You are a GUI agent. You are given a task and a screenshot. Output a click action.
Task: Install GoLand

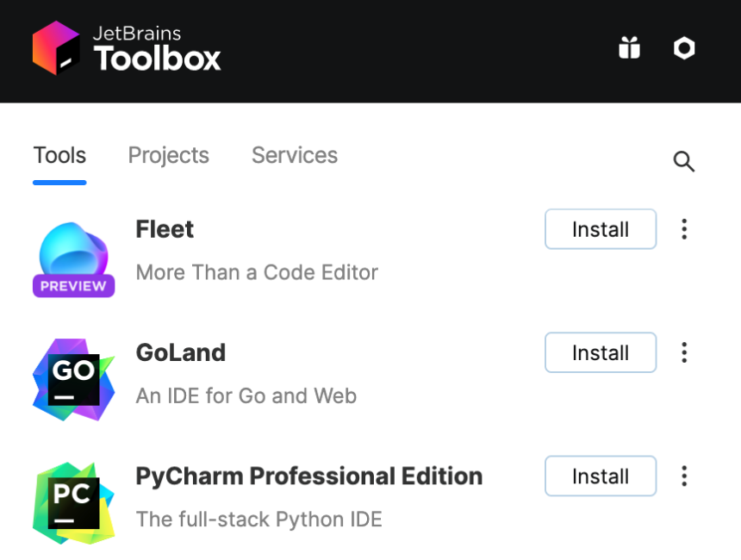point(601,352)
